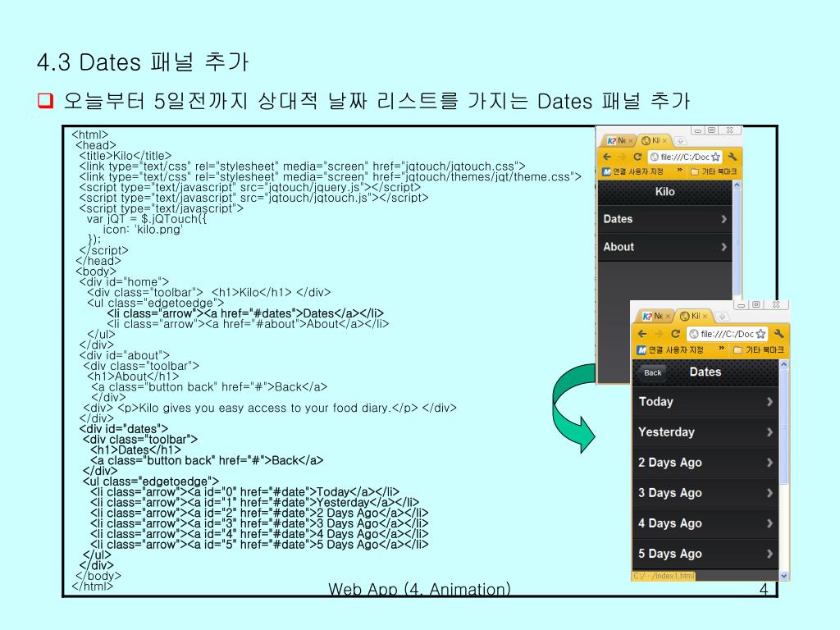Click the scrollbar thumb in the Dates window
840x630 pixels.
783,427
